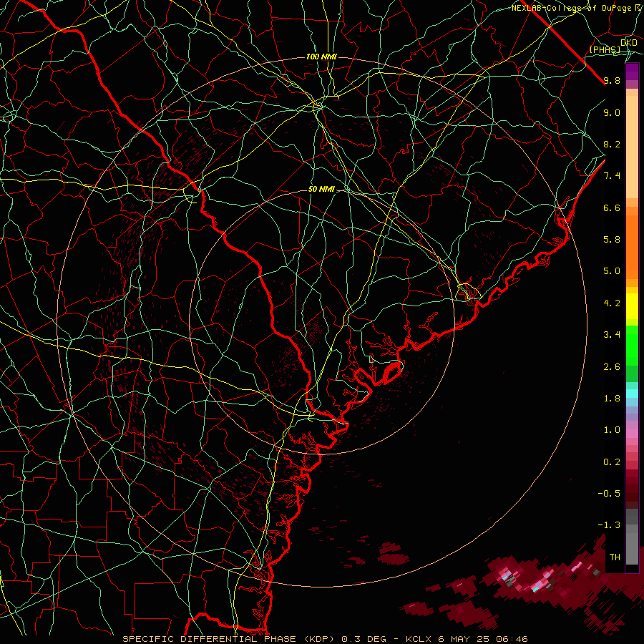Pick the bright green color bar segment
Viewport: 644px width, 644px height.
tap(632, 345)
